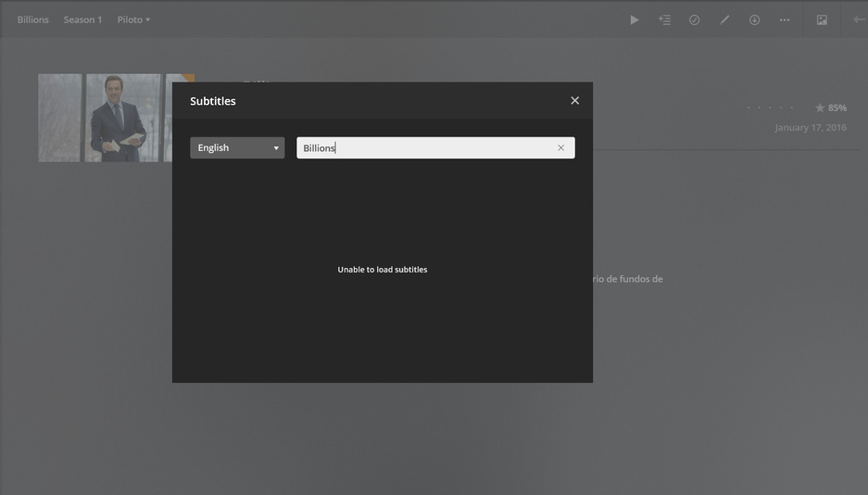Navigate to Season 1 breadcrumb
The width and height of the screenshot is (868, 495).
tap(82, 19)
